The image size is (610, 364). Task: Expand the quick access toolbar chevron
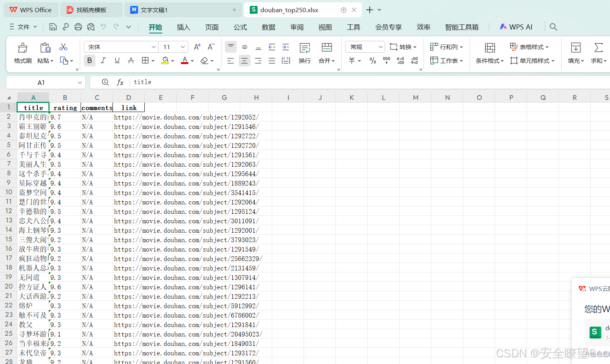129,27
